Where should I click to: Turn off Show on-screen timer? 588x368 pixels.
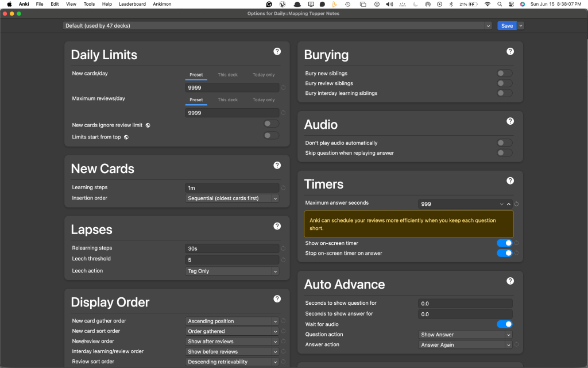[x=504, y=243]
